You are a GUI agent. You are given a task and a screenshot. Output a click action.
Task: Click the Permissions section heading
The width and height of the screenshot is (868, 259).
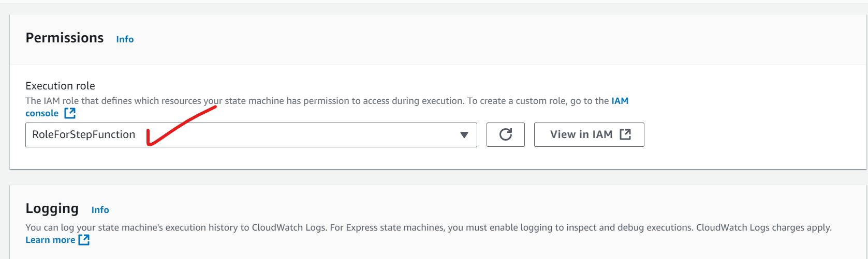(x=65, y=38)
